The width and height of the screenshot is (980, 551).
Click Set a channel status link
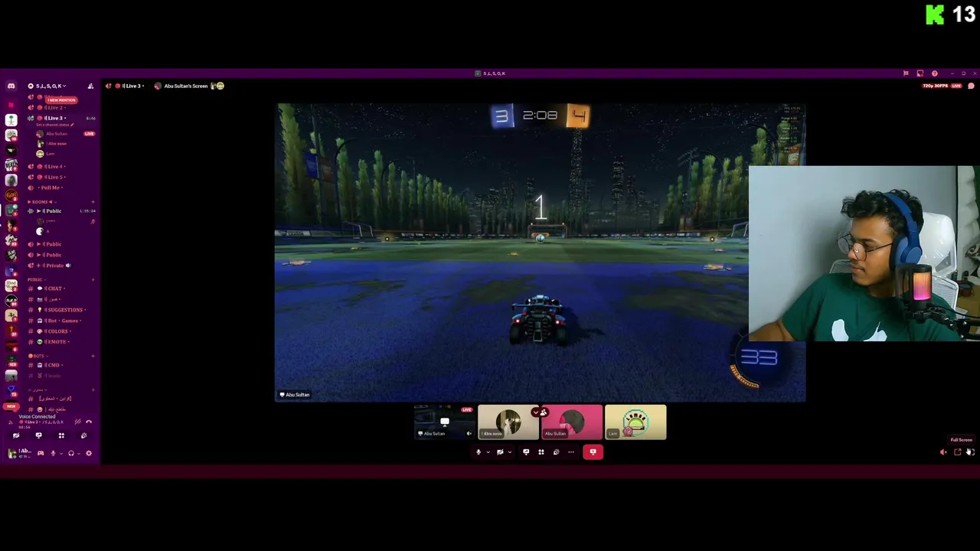(54, 125)
